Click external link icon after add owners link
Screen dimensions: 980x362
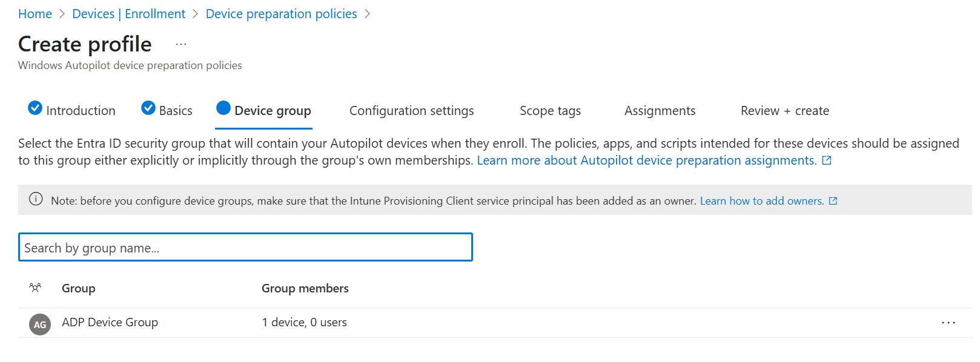[x=833, y=201]
